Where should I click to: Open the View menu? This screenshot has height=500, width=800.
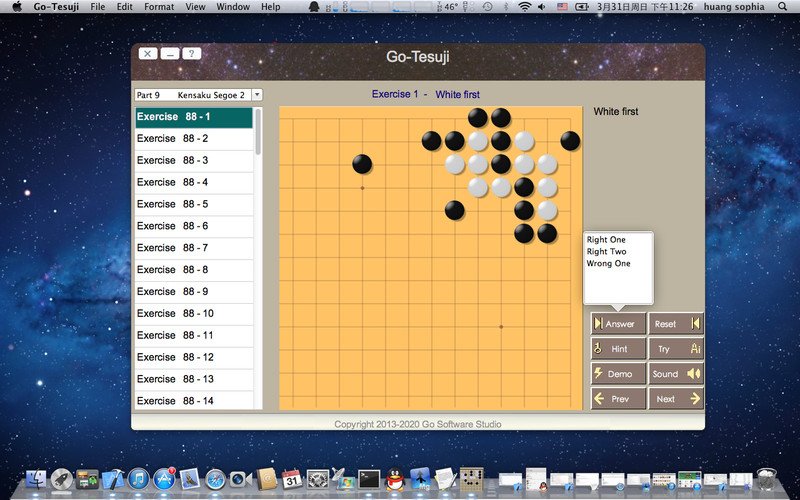[x=195, y=7]
